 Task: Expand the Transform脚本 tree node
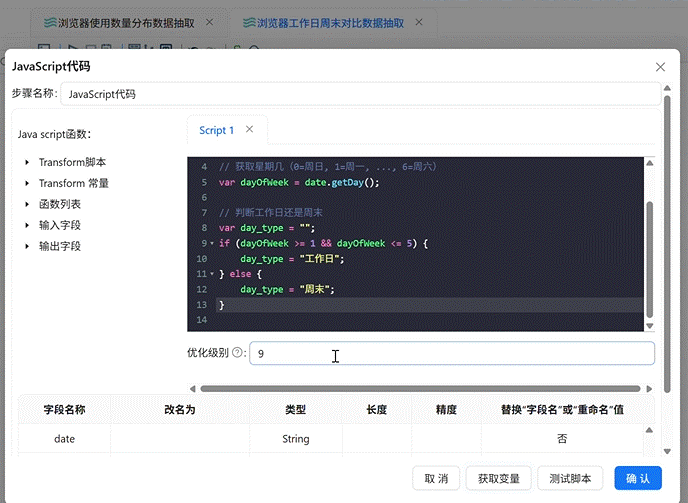tap(27, 162)
